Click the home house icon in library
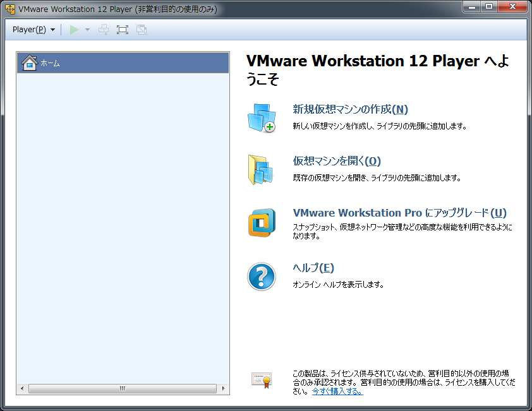Viewport: 532px width, 411px height. pos(30,63)
